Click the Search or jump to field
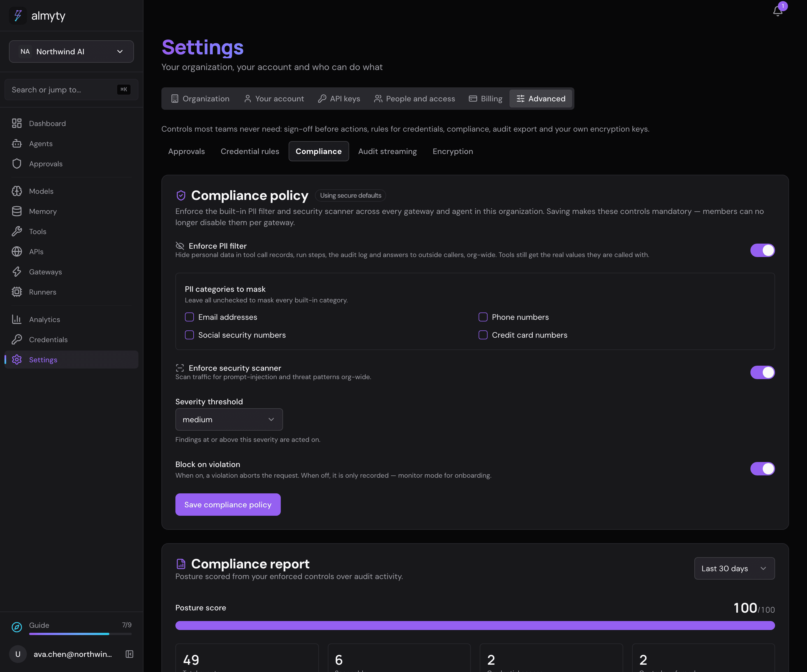This screenshot has height=672, width=807. [x=71, y=90]
